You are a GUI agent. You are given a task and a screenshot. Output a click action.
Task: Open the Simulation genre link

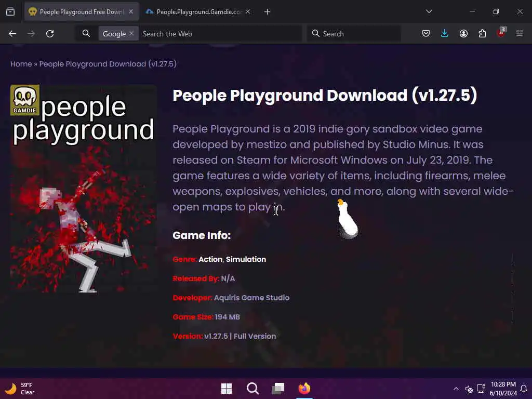click(246, 259)
